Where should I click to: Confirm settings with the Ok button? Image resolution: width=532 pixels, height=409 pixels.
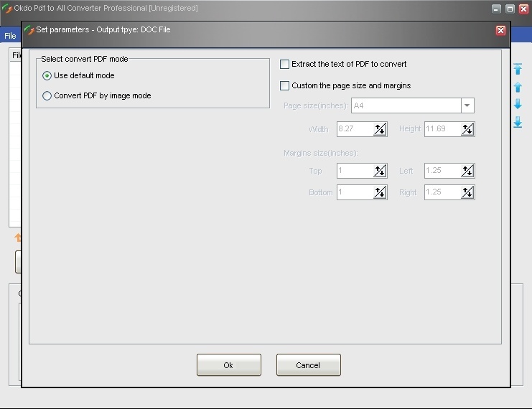229,365
